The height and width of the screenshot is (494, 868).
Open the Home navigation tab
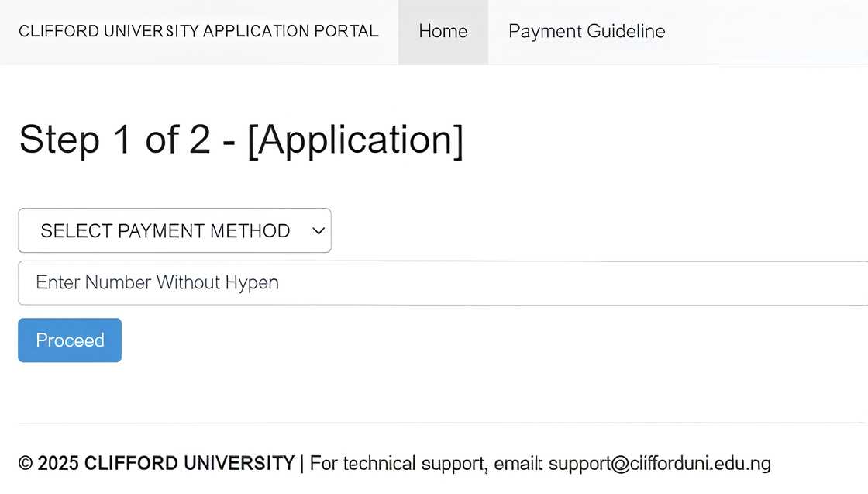443,31
